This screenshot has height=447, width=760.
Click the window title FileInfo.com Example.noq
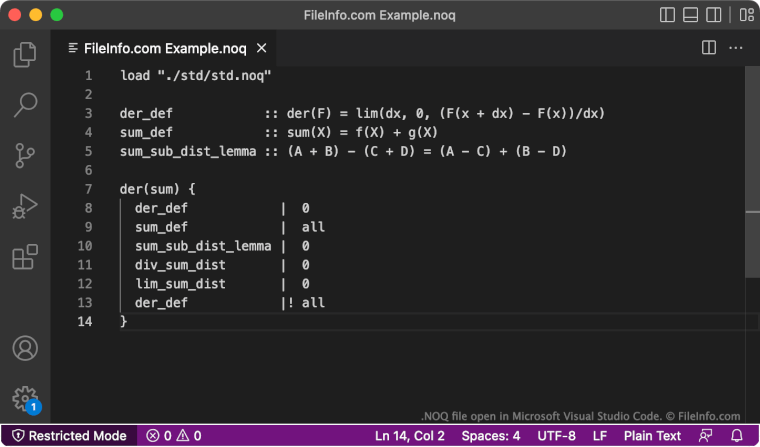(x=380, y=15)
